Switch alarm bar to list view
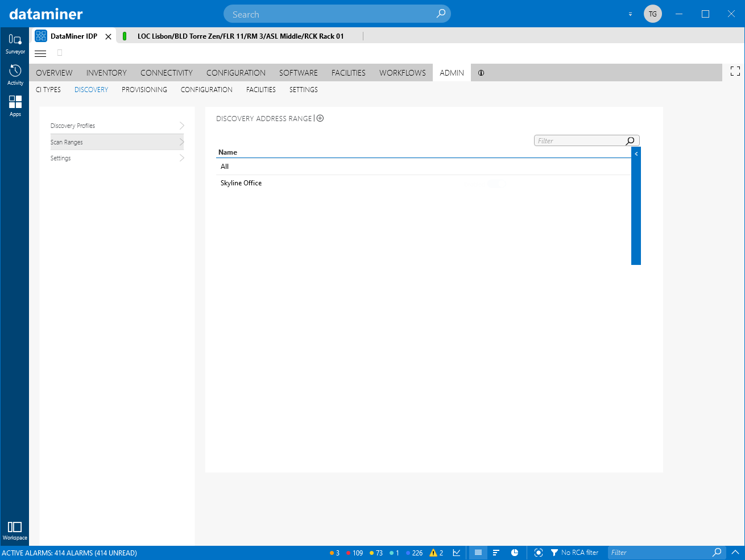This screenshot has width=745, height=560. coord(478,553)
